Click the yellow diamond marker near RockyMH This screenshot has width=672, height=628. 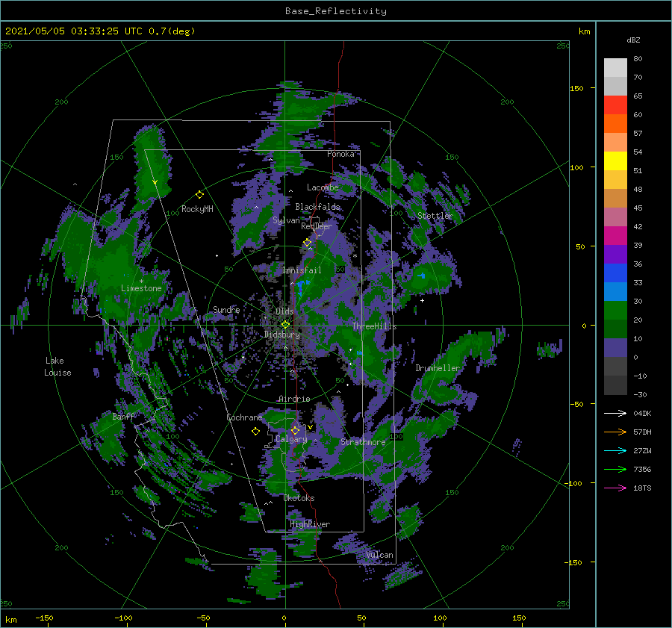(x=199, y=195)
